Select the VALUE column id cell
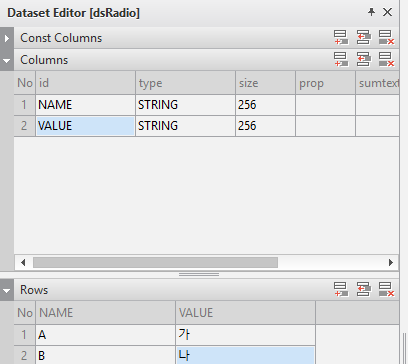Viewport: 408px width, 364px height. tap(85, 126)
